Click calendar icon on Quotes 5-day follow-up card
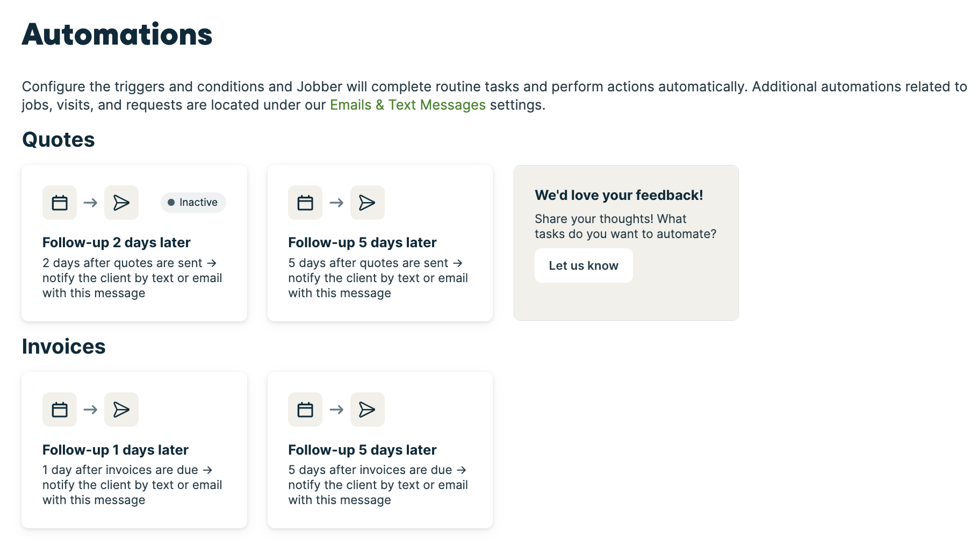 tap(305, 203)
